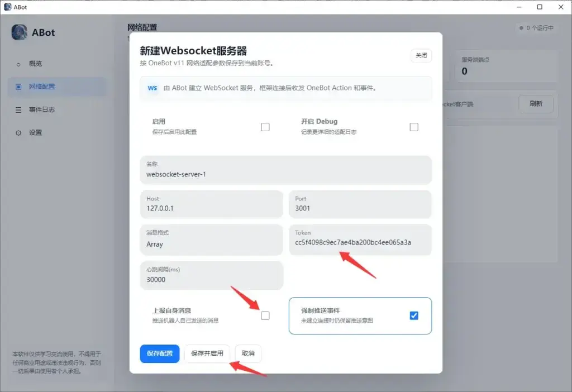The height and width of the screenshot is (392, 572).
Task: Click the 事件日志 list icon
Action: coord(18,110)
